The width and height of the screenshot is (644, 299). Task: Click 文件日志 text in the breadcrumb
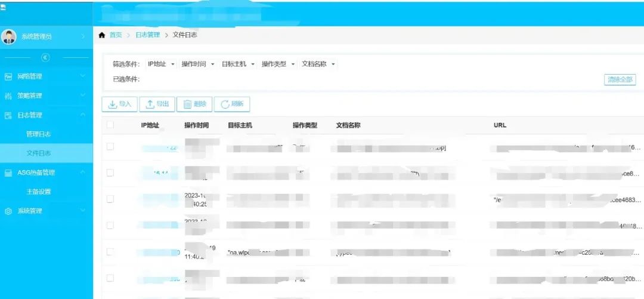tap(185, 35)
